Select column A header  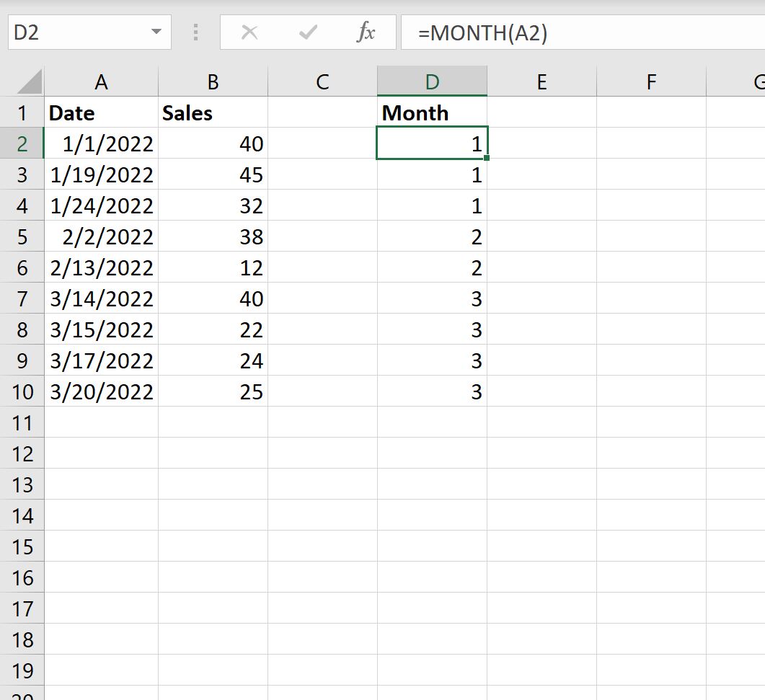click(101, 81)
